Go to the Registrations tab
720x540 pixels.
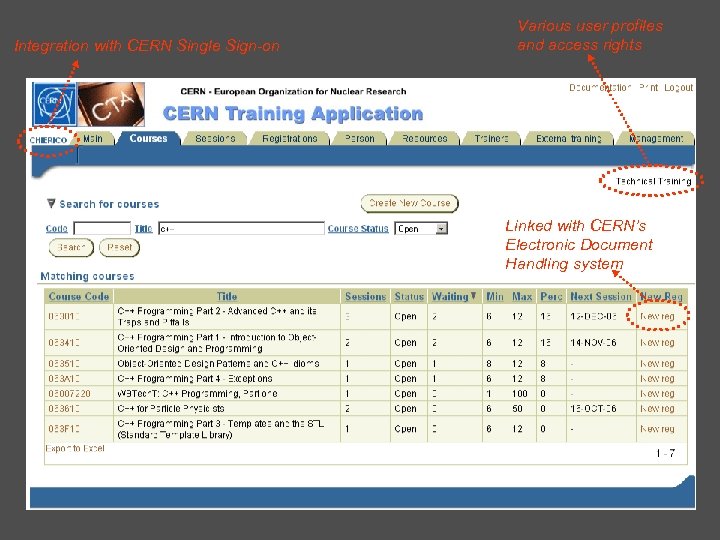[290, 138]
